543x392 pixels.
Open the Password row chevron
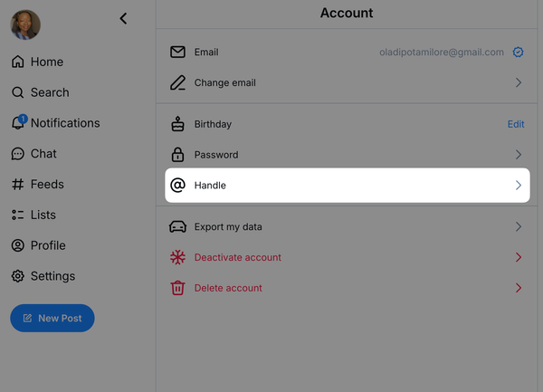[519, 155]
